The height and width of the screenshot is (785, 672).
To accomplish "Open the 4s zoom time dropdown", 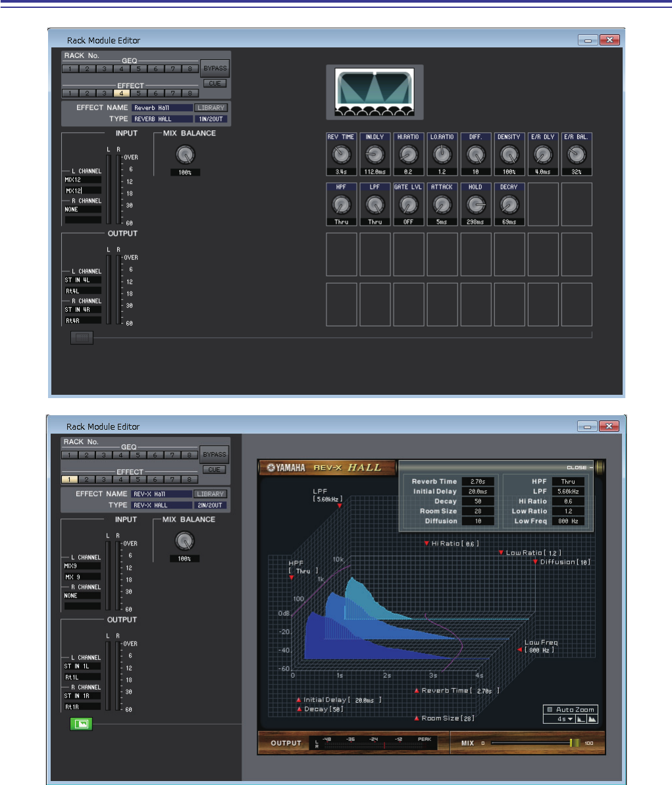I will tap(560, 719).
